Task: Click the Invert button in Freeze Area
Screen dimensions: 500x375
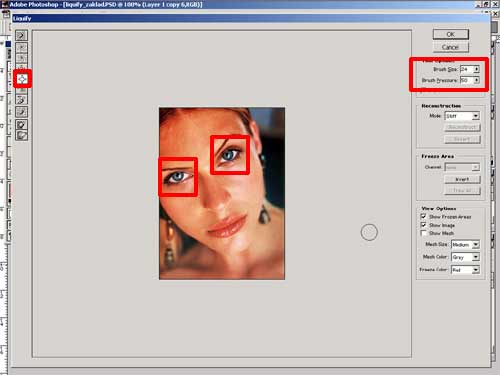Action: coord(462,179)
